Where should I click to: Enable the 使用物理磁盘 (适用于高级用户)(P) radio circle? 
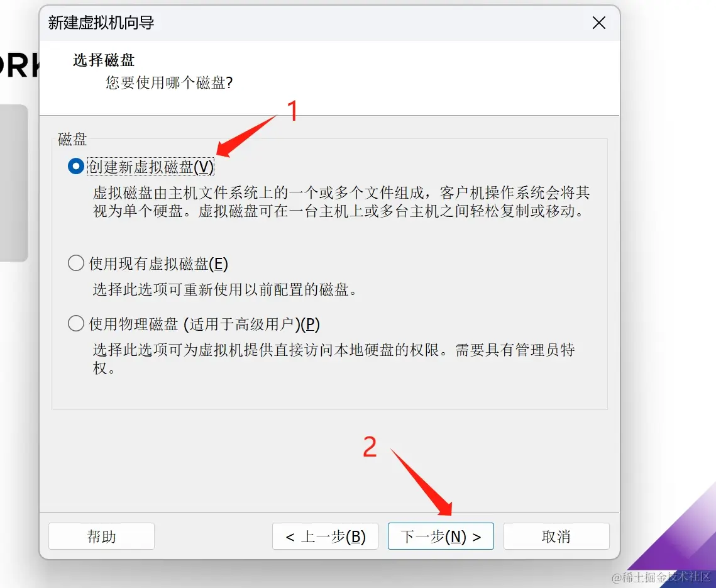pyautogui.click(x=76, y=323)
